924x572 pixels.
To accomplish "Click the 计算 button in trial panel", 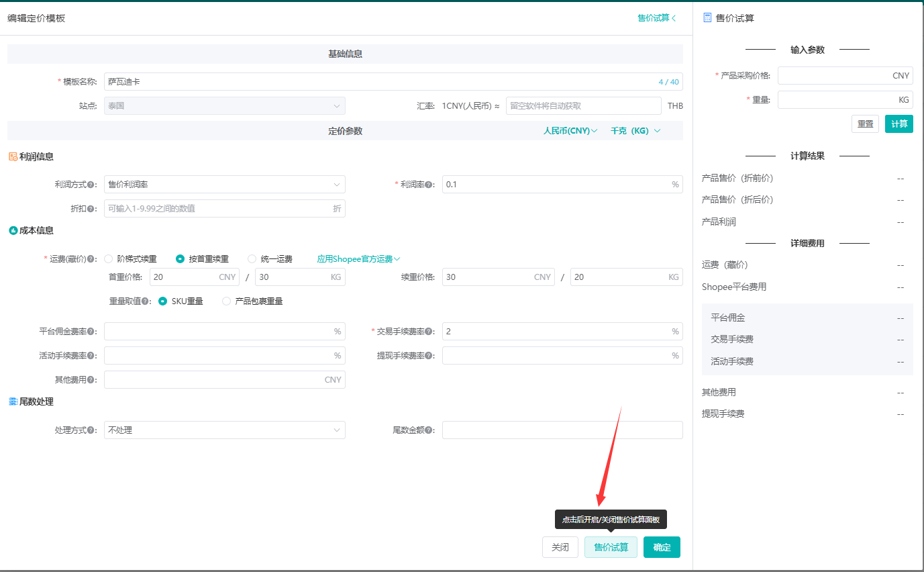I will [899, 124].
